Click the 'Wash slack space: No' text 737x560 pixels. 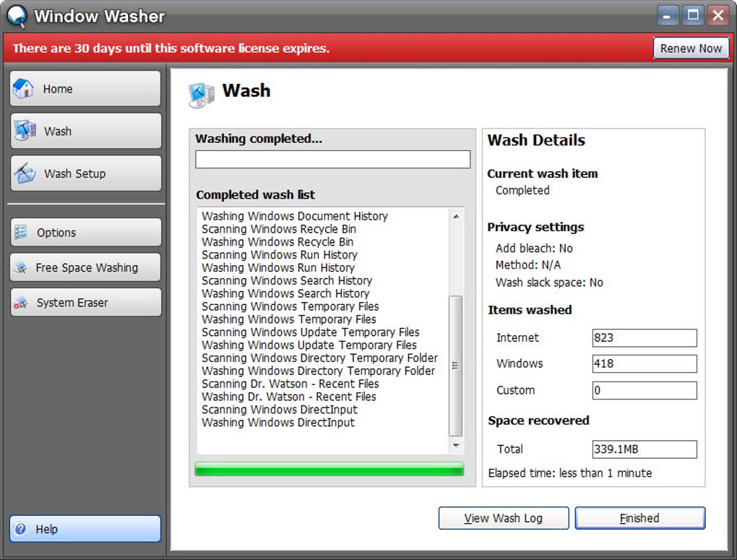pos(549,283)
